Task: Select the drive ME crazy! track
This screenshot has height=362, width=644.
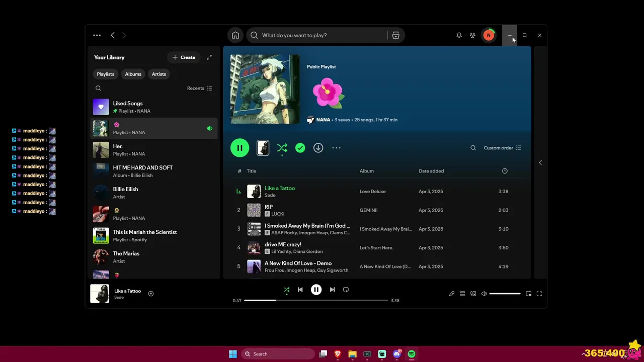Action: 377,248
